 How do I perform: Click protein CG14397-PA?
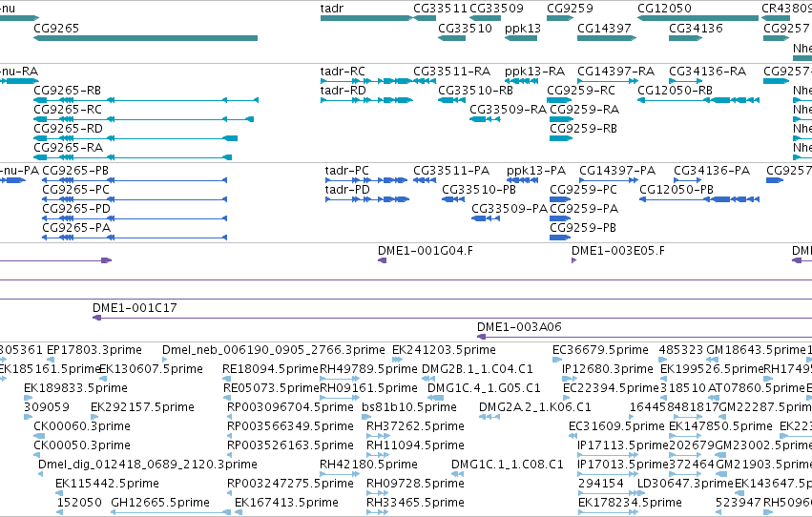point(609,180)
